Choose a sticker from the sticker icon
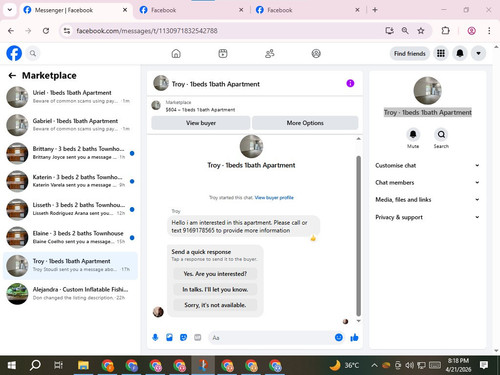 coord(183,338)
